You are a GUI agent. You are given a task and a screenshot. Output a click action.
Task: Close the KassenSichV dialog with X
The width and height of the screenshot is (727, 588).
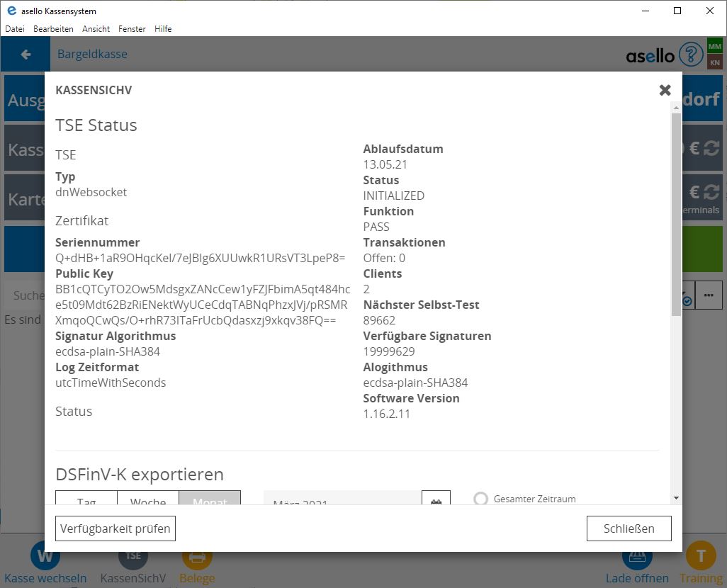coord(665,90)
